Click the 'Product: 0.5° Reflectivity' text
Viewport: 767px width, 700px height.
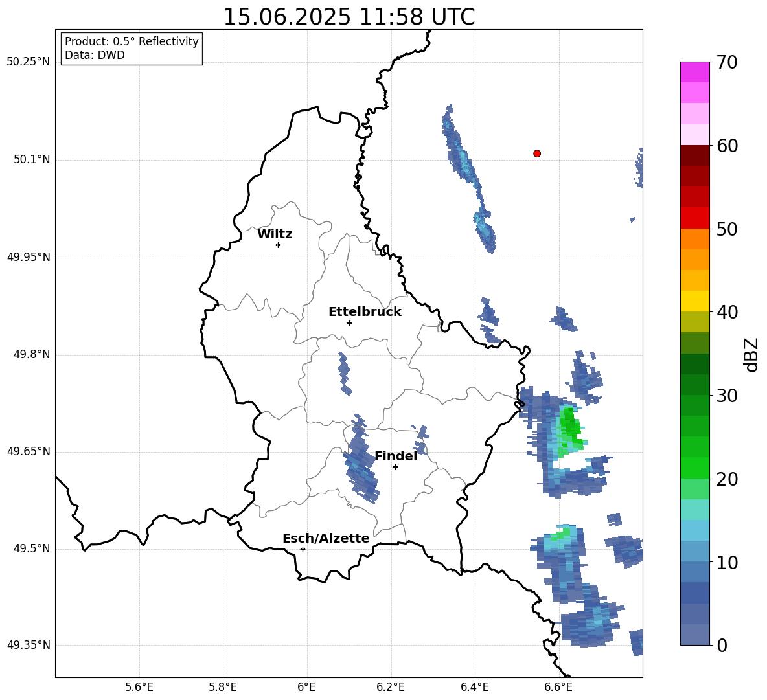tap(132, 41)
